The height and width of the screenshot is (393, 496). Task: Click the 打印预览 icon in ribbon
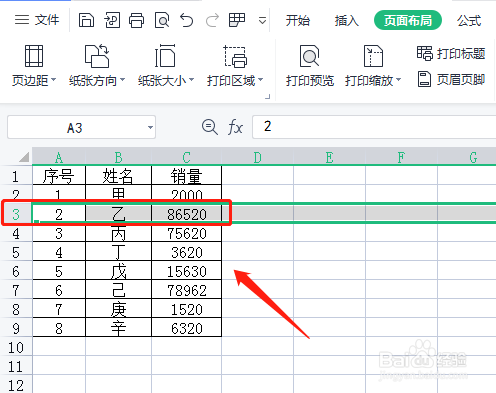pyautogui.click(x=309, y=56)
